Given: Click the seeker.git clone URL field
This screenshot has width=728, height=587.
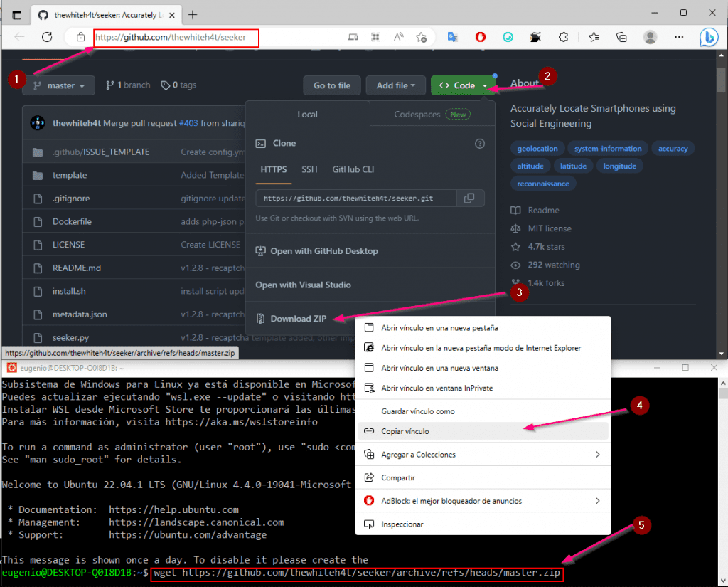Looking at the screenshot, I should coord(356,199).
